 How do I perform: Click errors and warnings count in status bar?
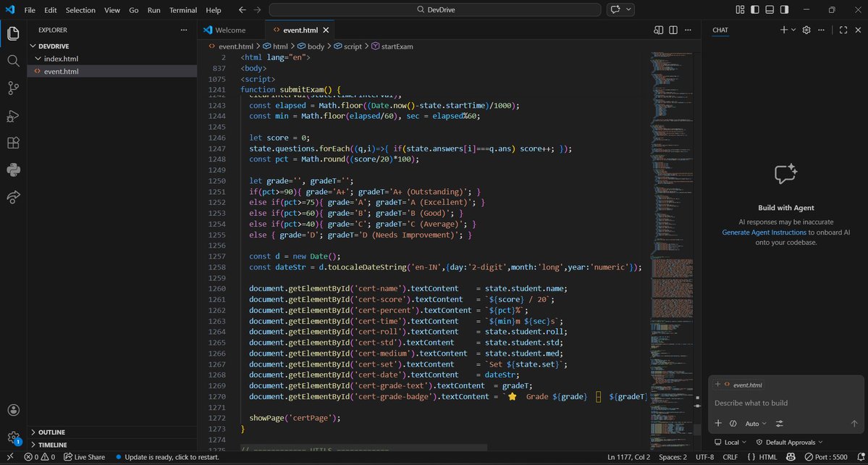pos(39,457)
